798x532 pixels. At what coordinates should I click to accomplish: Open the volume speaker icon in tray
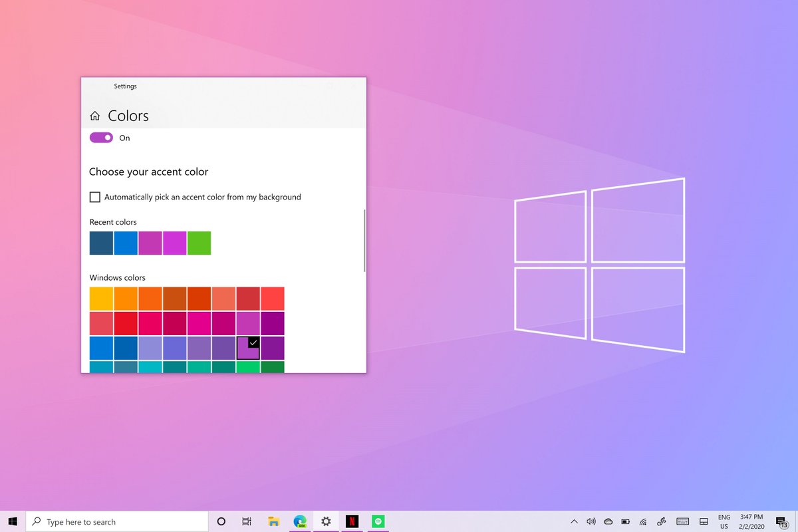(x=591, y=521)
